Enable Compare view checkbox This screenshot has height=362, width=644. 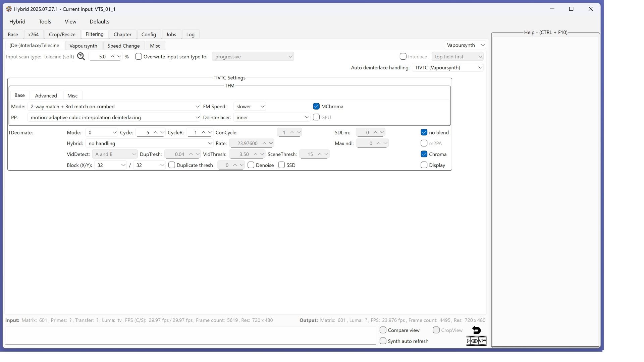383,330
